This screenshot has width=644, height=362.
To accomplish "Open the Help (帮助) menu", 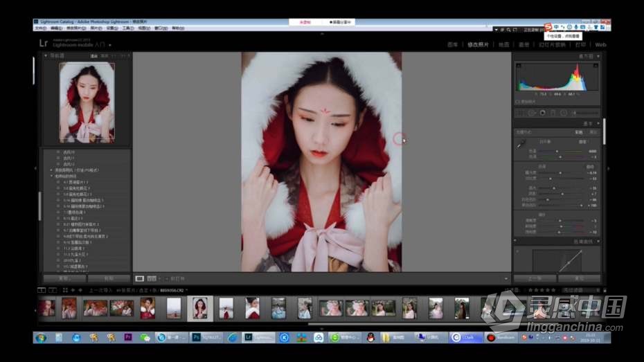I will coord(178,28).
